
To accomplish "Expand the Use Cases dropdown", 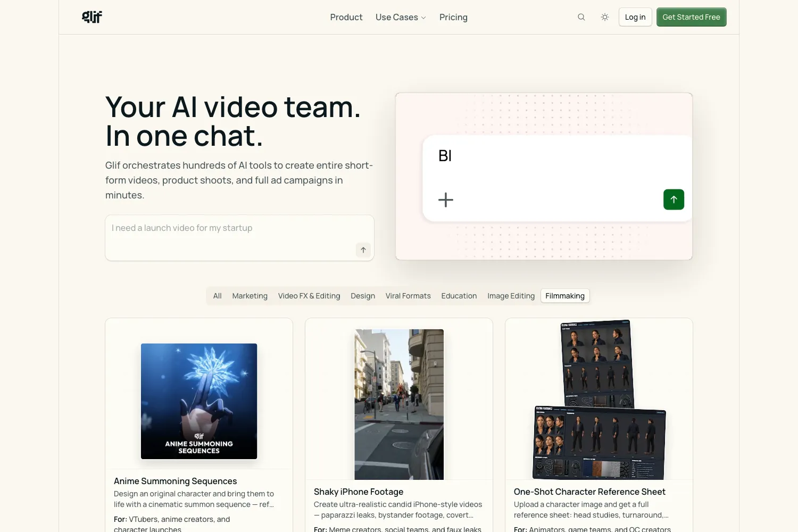I will pos(401,17).
